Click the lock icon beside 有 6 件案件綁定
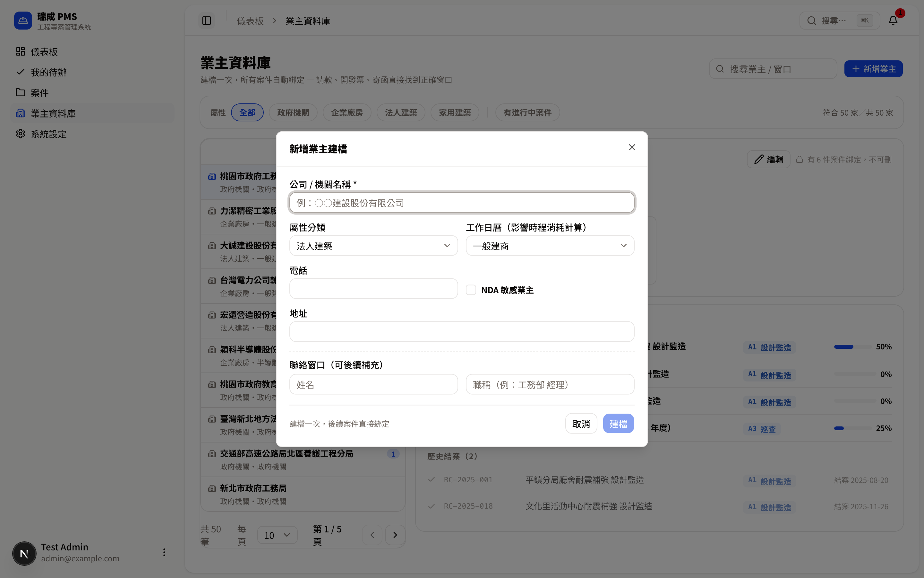 click(800, 159)
